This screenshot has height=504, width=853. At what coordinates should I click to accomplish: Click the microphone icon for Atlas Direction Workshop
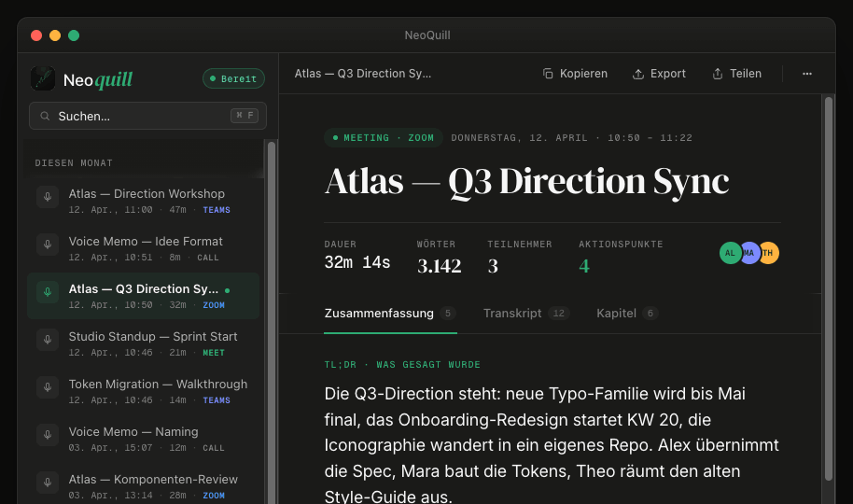(48, 197)
